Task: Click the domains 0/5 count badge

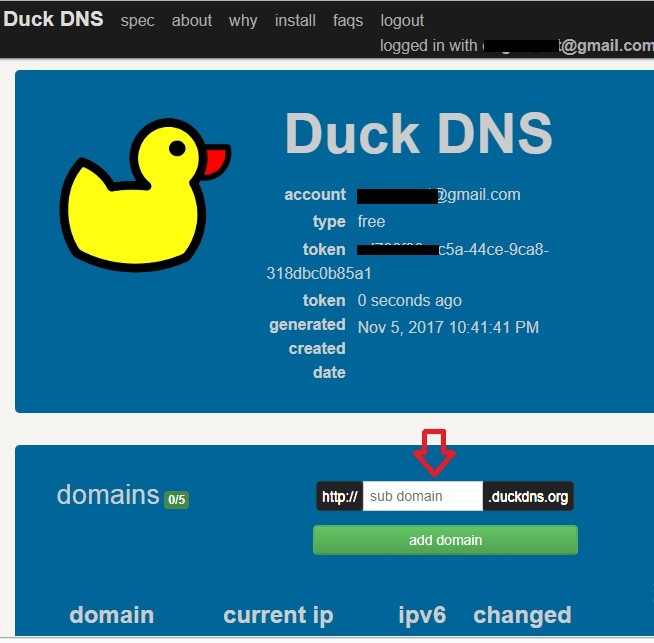Action: [177, 500]
